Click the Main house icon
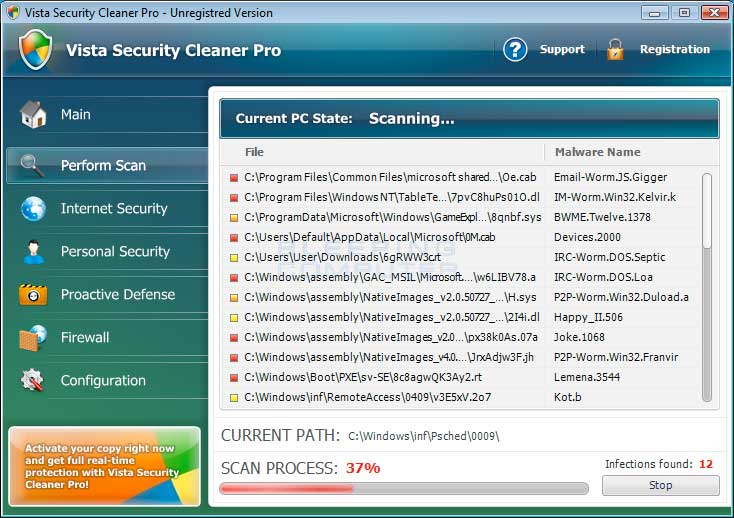 (x=33, y=114)
